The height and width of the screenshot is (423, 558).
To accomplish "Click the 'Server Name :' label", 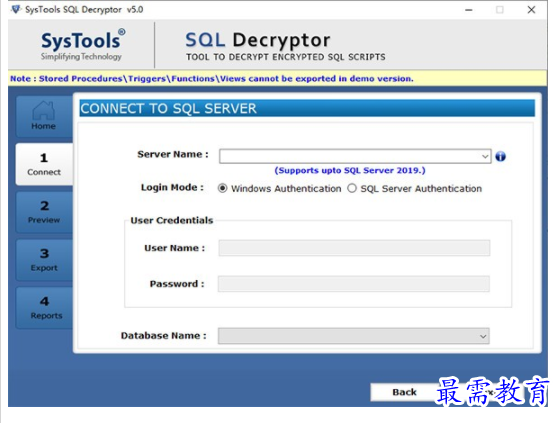I will [173, 154].
